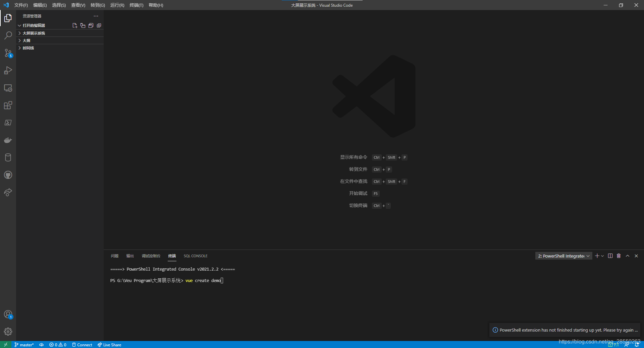Open Explorer panel more actions ellipsis
The width and height of the screenshot is (644, 348).
click(x=96, y=16)
